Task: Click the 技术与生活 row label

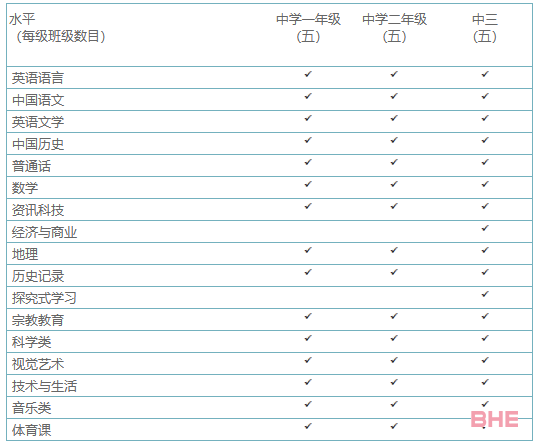Action: [x=45, y=386]
